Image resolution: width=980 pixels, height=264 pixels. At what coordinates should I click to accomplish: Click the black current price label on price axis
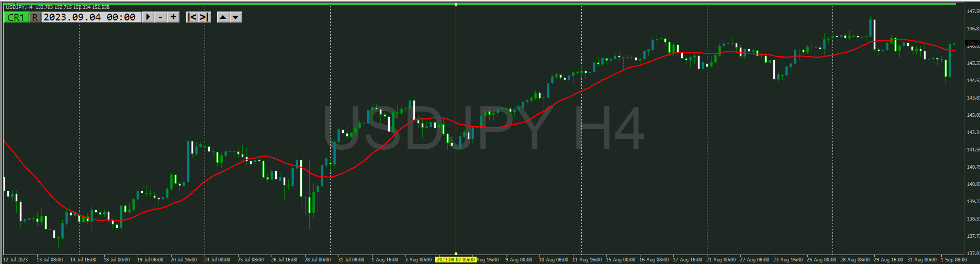pyautogui.click(x=972, y=44)
